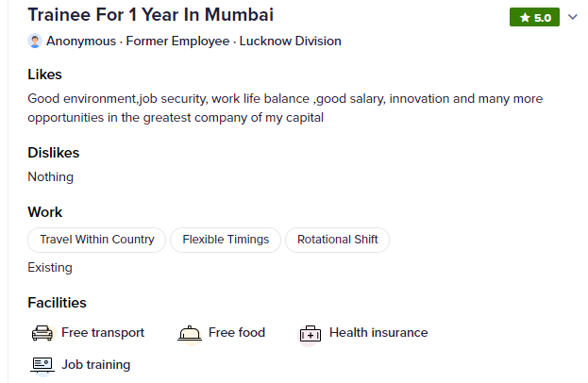The height and width of the screenshot is (383, 588).
Task: Select the Flexible Timings tag
Action: tap(226, 240)
